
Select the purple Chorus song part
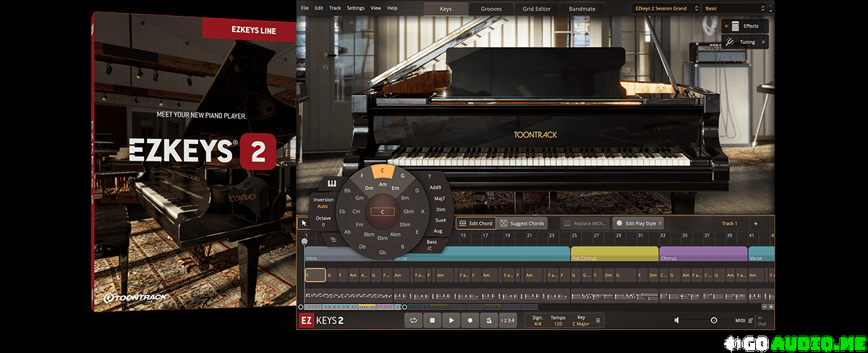pos(703,254)
